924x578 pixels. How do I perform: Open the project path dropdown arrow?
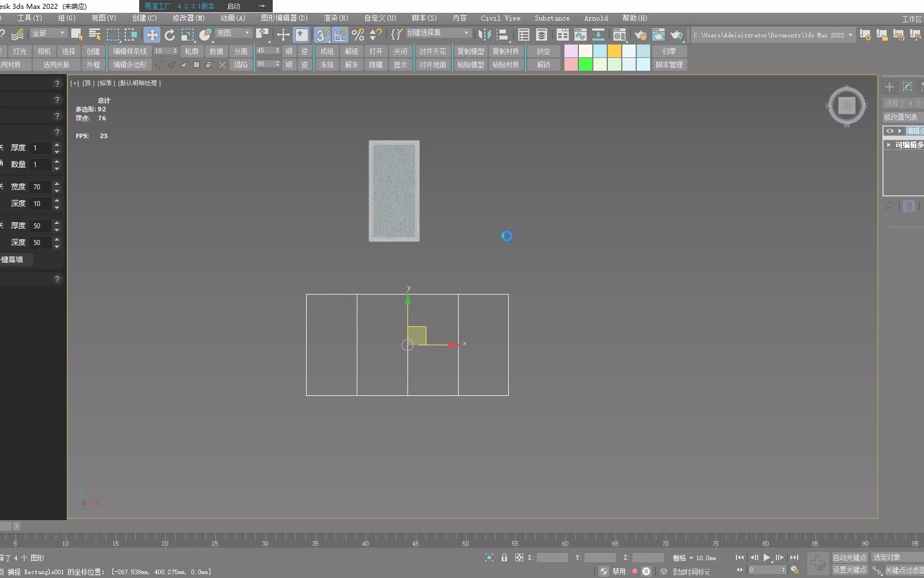(850, 35)
